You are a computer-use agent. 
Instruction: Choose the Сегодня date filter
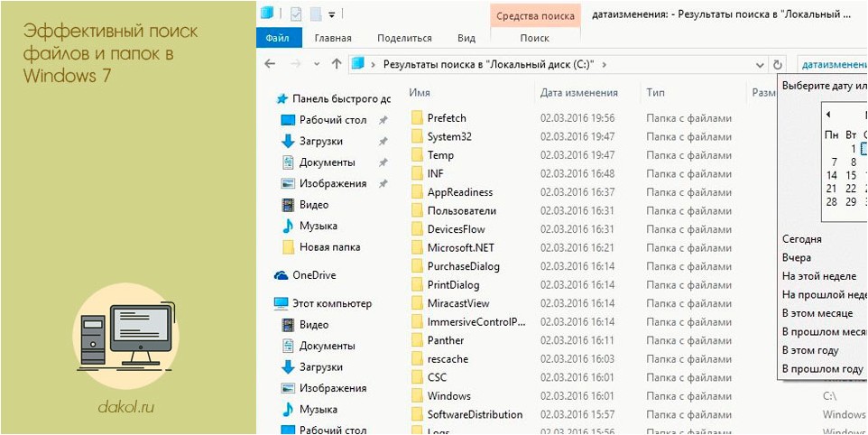click(x=801, y=239)
